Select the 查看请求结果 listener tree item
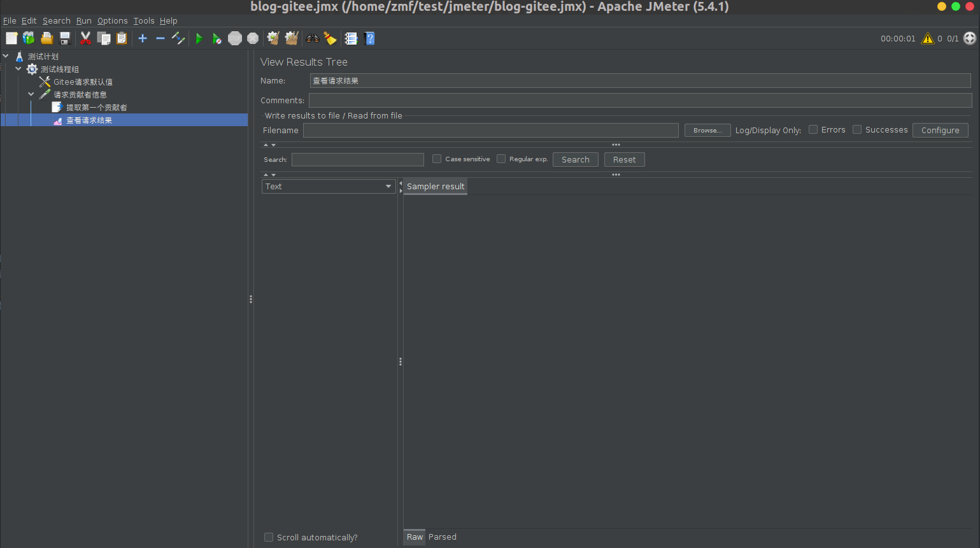Screen dimensions: 980x548 pyautogui.click(x=89, y=120)
